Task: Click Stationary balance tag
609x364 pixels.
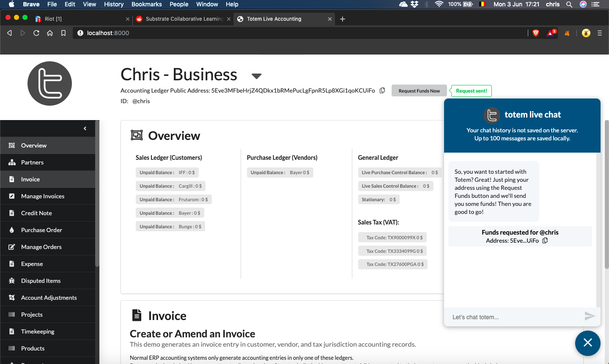Action: coord(379,200)
